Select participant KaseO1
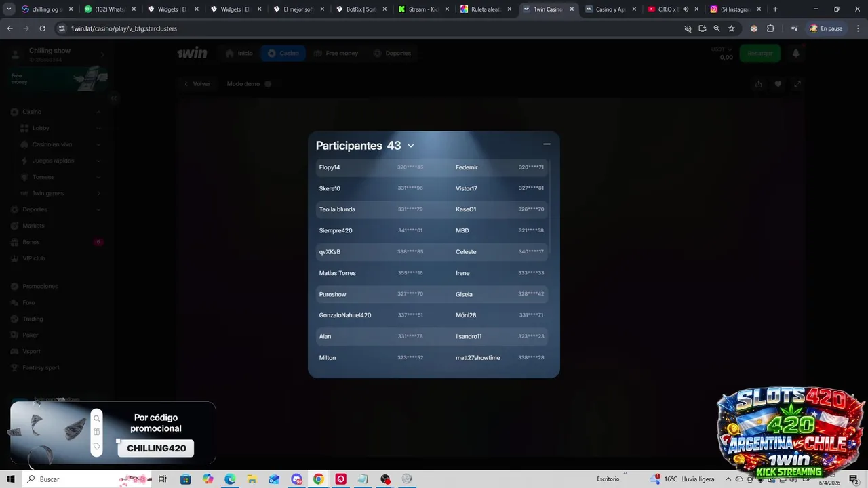Screen dimensions: 868x488 click(x=466, y=209)
